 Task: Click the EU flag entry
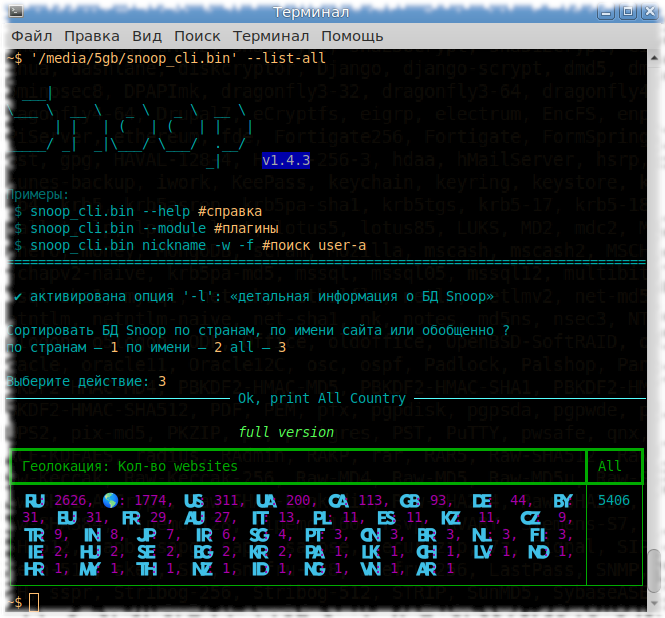pos(67,518)
